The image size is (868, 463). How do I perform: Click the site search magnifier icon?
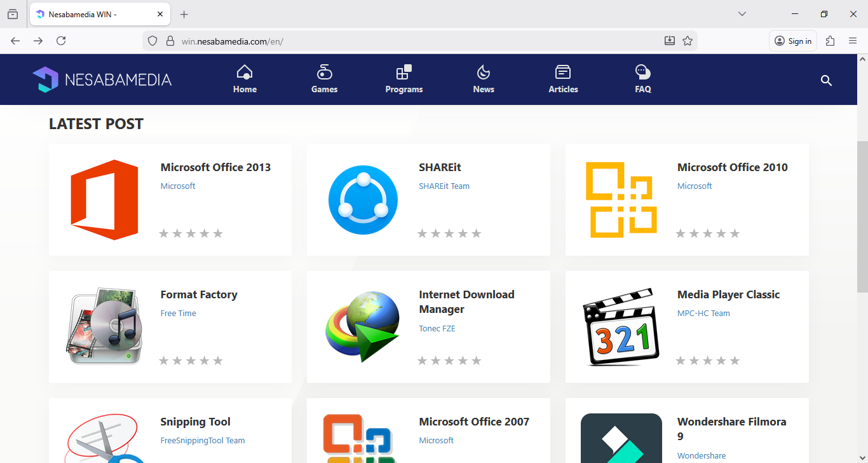click(826, 80)
